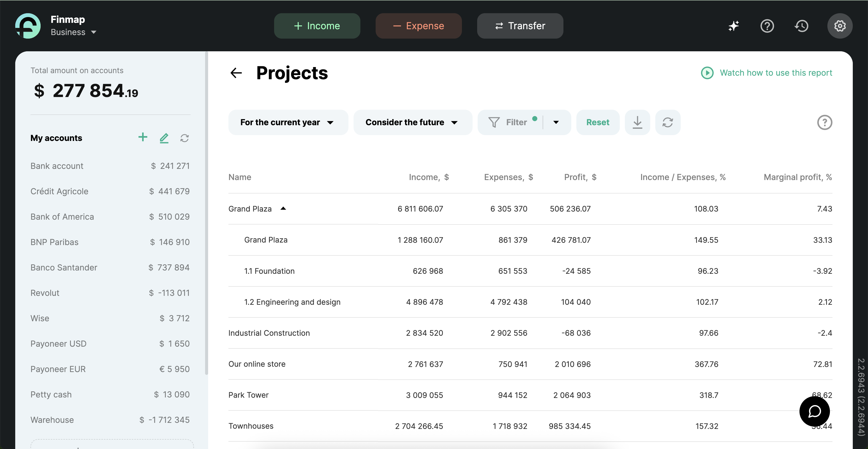This screenshot has height=449, width=868.
Task: Click Park Tower expenses 944 152
Action: pos(512,395)
